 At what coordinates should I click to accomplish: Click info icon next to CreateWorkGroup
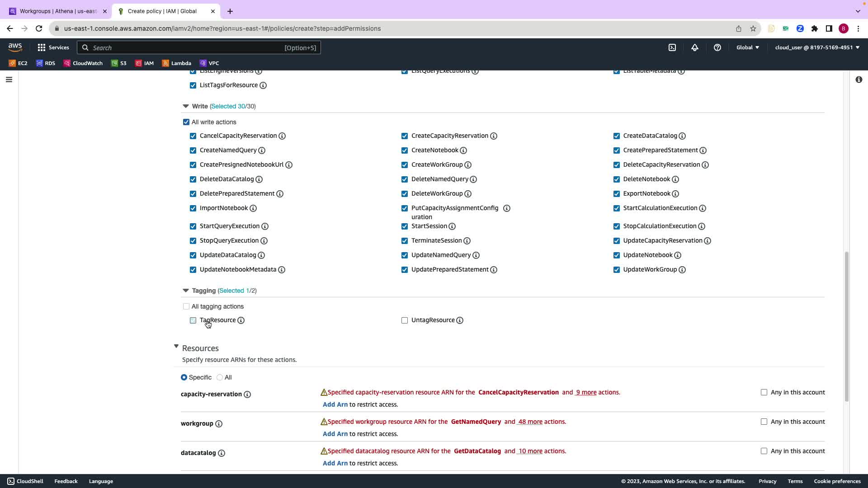[x=468, y=165]
